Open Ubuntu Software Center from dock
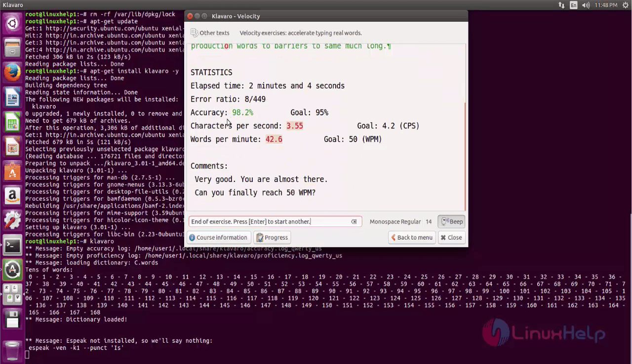This screenshot has width=632, height=364. pyautogui.click(x=12, y=171)
